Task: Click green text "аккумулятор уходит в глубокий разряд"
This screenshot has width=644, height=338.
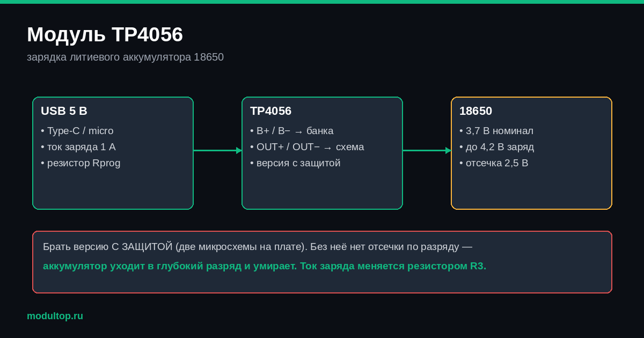Action: point(141,266)
